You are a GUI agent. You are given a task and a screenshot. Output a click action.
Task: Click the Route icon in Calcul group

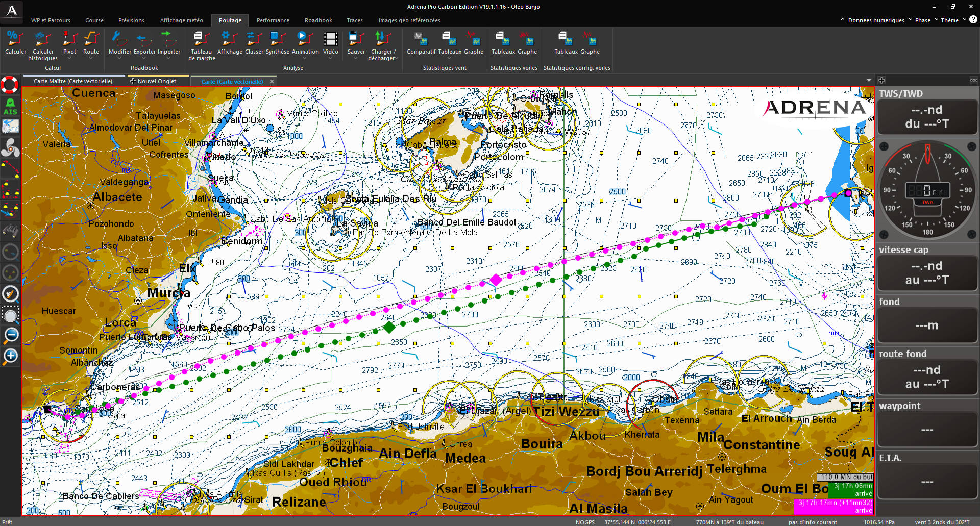[91, 38]
